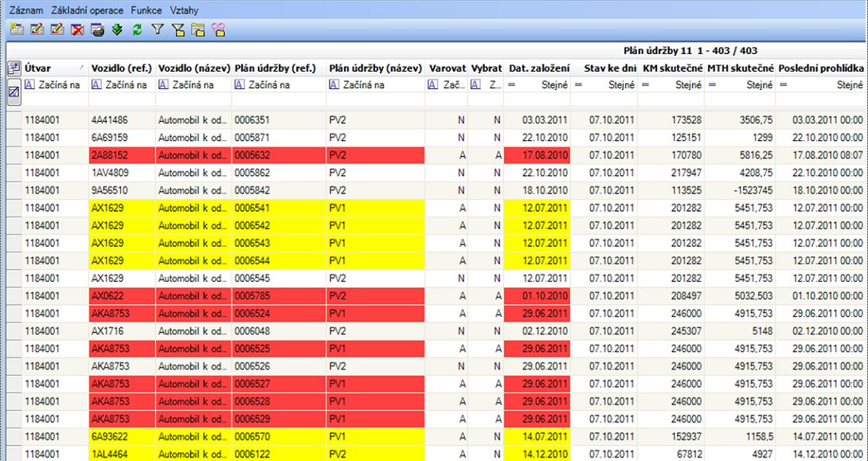
Task: Click the MTH value -1523745
Action: pos(740,190)
